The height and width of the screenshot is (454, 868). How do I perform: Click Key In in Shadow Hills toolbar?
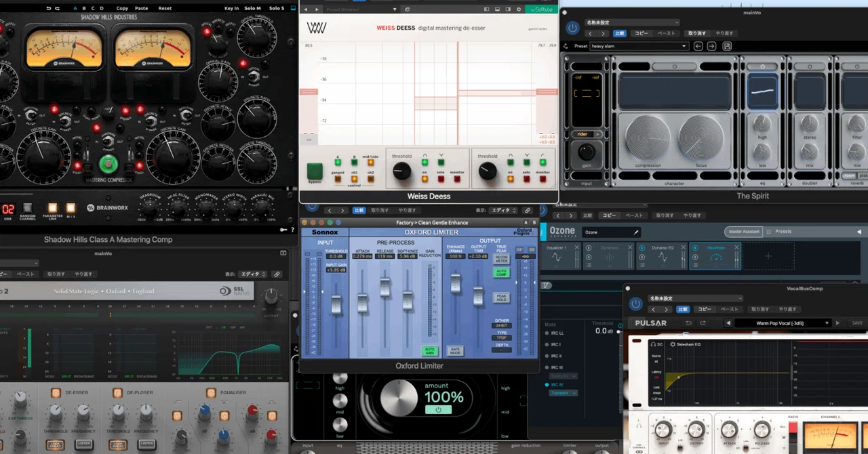(231, 9)
